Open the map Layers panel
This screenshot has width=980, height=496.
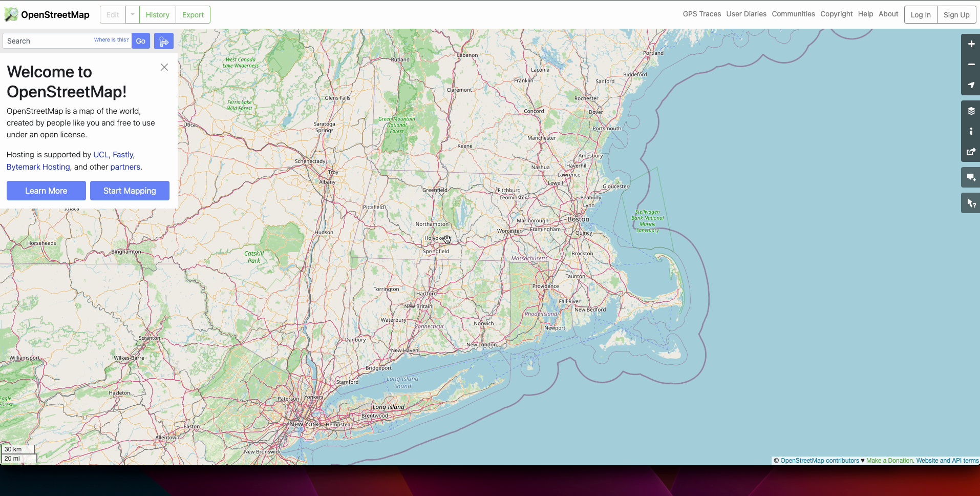[x=971, y=111]
